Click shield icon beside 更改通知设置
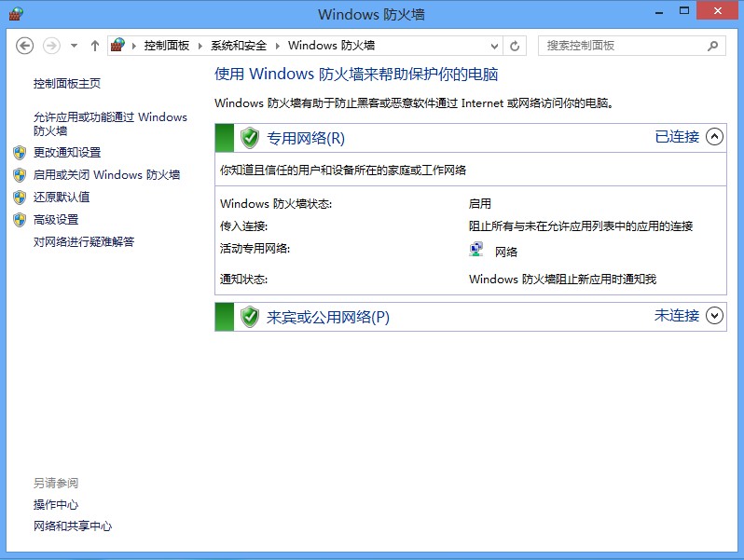 click(x=20, y=153)
